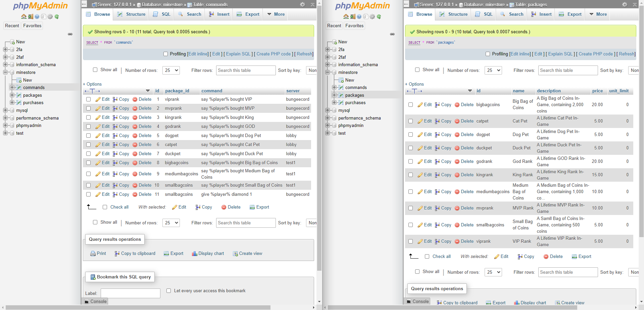
Task: Click the bookmark Label input field
Action: [x=130, y=293]
